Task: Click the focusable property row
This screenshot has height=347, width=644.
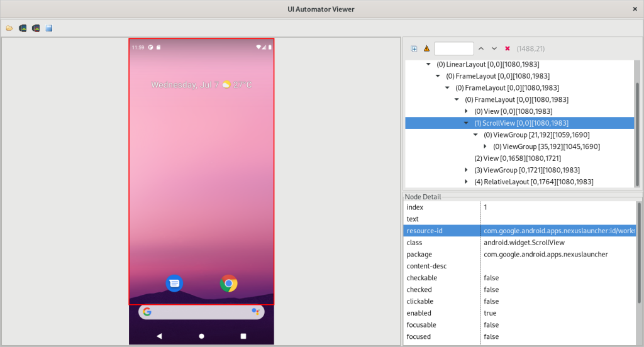Action: pos(519,325)
